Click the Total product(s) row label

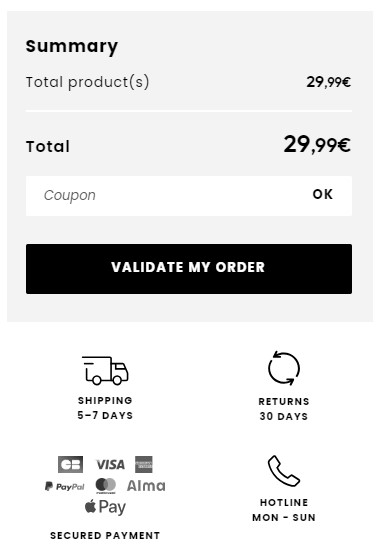[87, 82]
